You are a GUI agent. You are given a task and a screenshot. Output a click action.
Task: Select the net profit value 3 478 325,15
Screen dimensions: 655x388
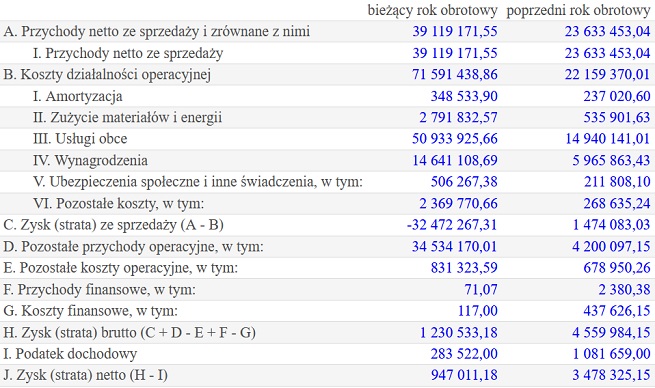[x=611, y=375]
